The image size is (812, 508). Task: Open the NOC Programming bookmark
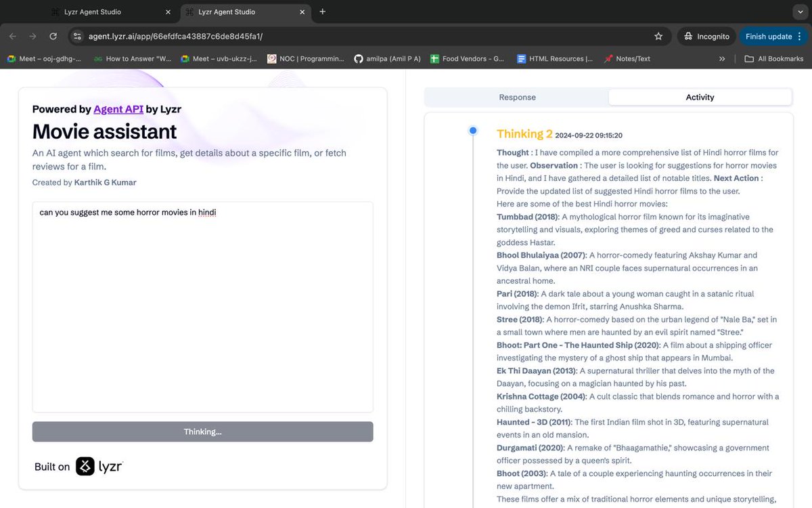point(306,59)
